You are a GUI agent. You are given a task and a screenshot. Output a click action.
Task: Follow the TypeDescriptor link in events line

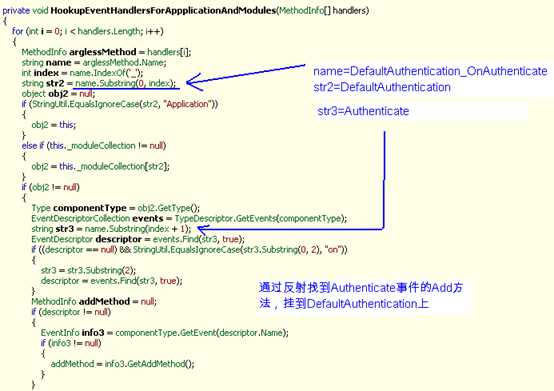[204, 218]
